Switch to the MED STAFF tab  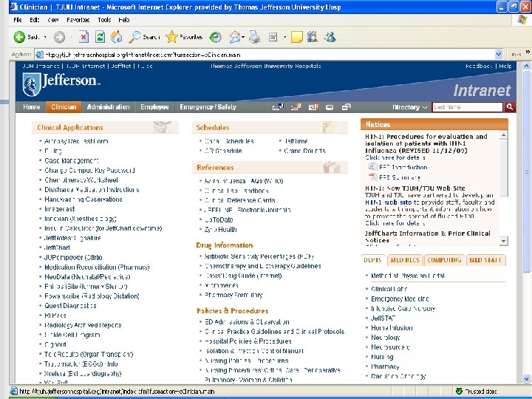(485, 260)
